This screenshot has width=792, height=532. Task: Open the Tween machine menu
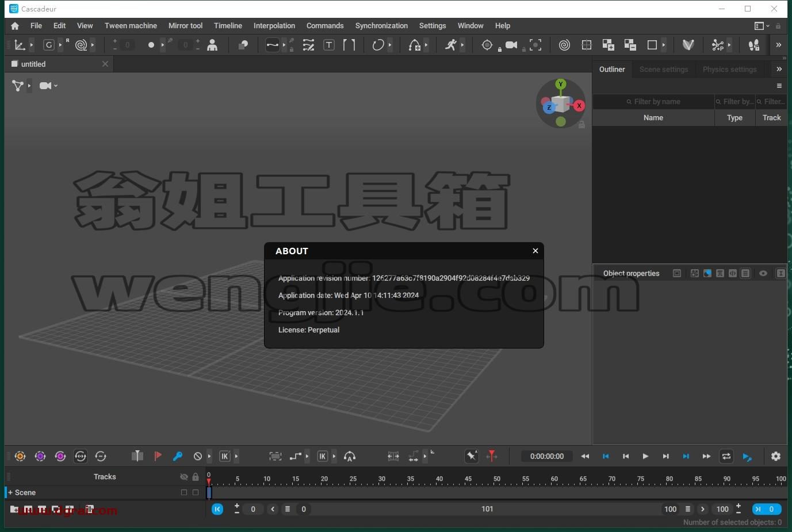click(x=131, y=26)
